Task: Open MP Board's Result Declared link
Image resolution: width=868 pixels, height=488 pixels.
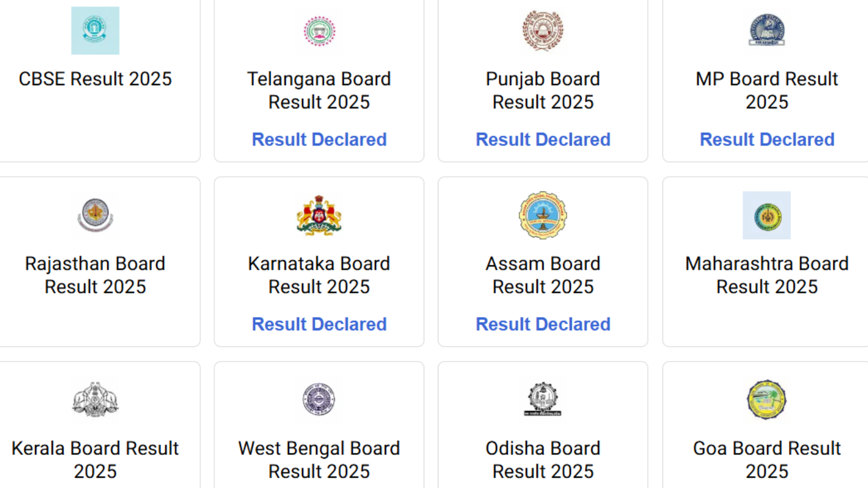Action: 767,139
